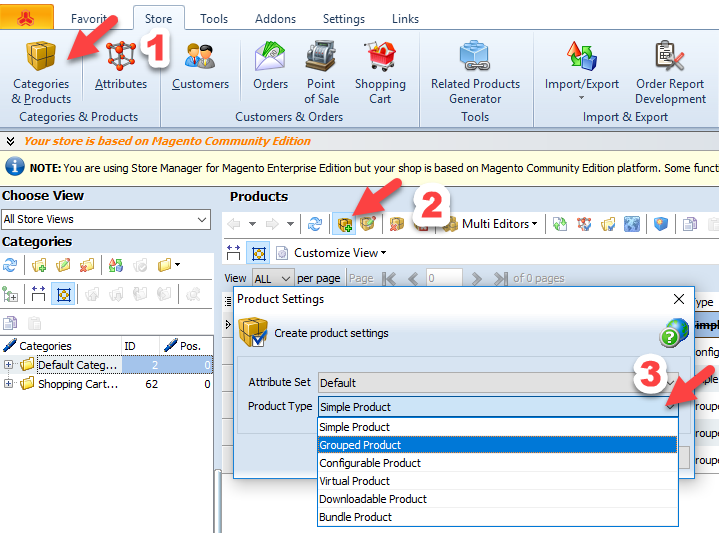Open Categories & Products from the ribbon

pyautogui.click(x=41, y=72)
